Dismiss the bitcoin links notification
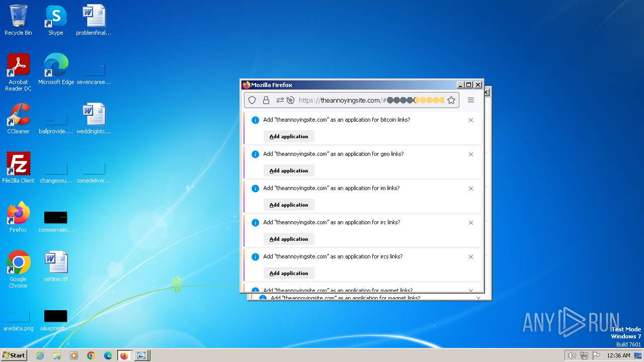 (x=471, y=120)
